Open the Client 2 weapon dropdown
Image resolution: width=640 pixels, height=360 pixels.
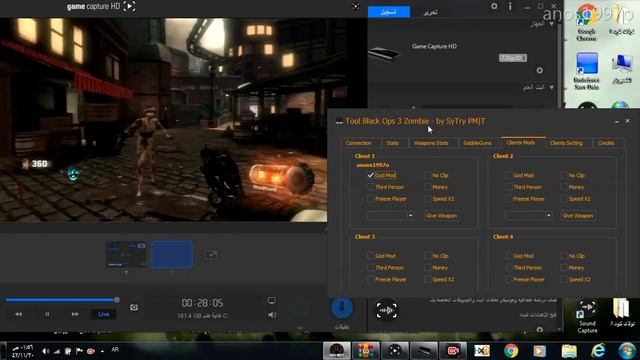(x=529, y=216)
